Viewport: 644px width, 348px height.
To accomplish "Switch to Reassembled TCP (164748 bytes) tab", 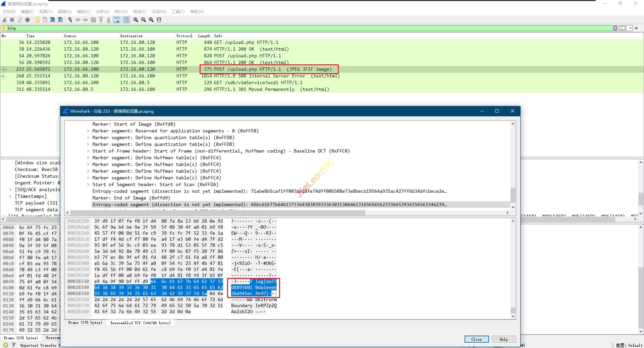I will (141, 323).
